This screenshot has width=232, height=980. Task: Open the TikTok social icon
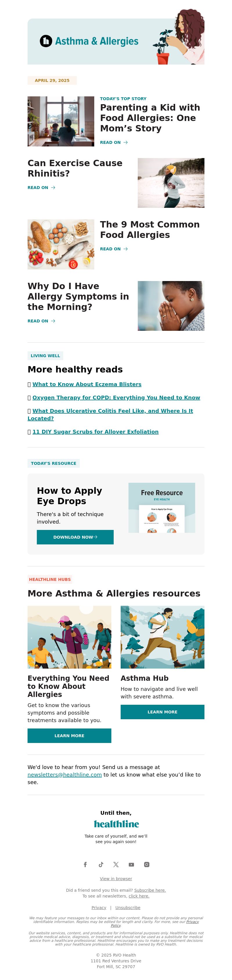[x=101, y=864]
